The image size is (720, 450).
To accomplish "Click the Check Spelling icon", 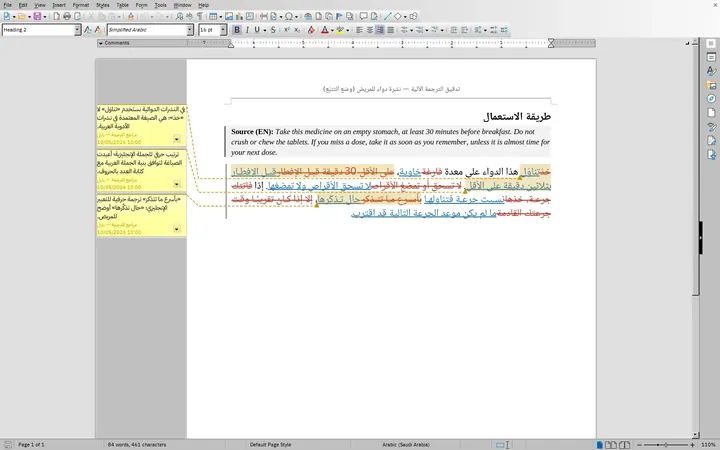I will (189, 17).
